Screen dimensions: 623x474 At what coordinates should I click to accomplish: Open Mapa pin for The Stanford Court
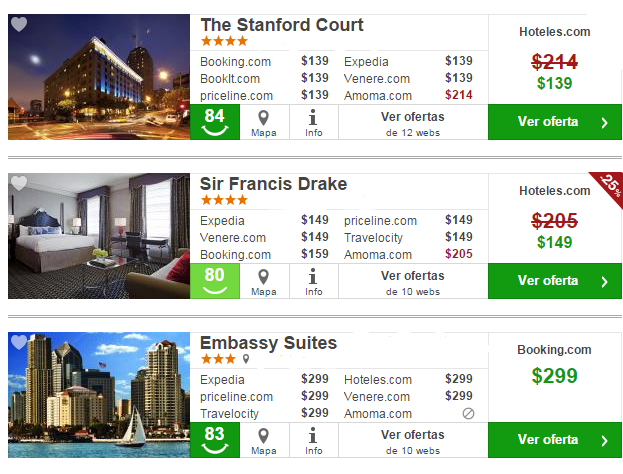click(264, 122)
